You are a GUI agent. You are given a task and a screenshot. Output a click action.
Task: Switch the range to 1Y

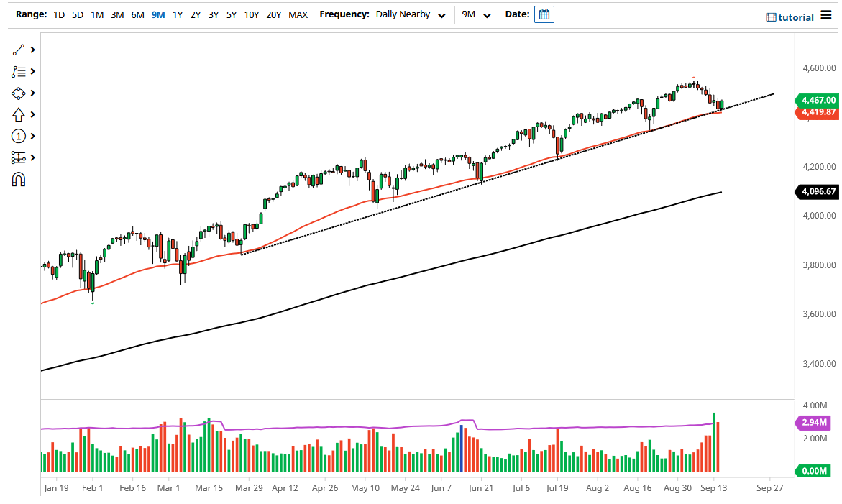coord(178,14)
